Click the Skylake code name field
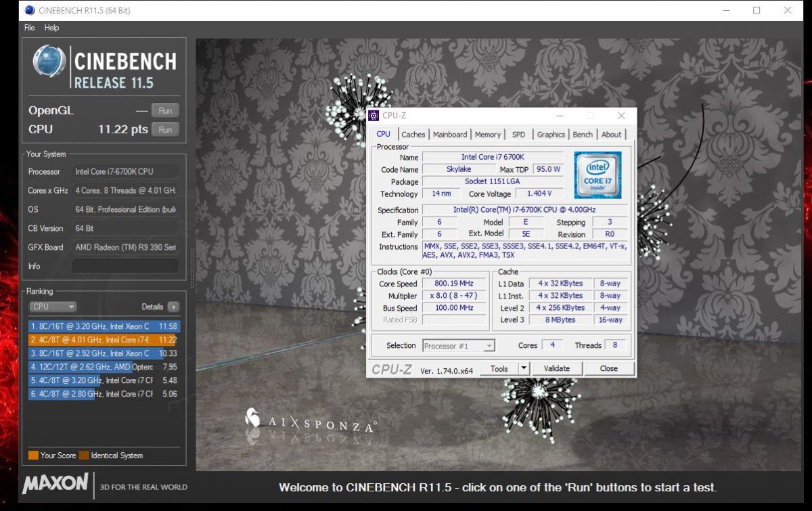 tap(459, 169)
